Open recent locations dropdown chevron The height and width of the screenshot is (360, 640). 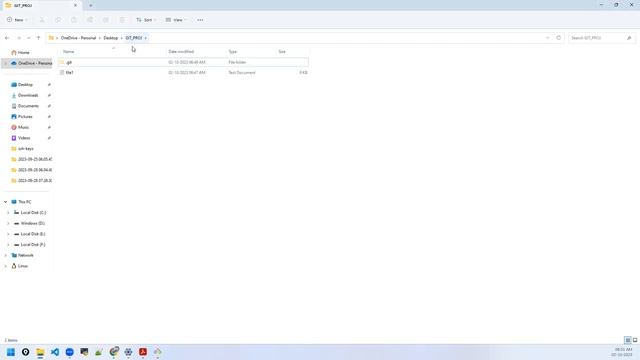(29, 38)
